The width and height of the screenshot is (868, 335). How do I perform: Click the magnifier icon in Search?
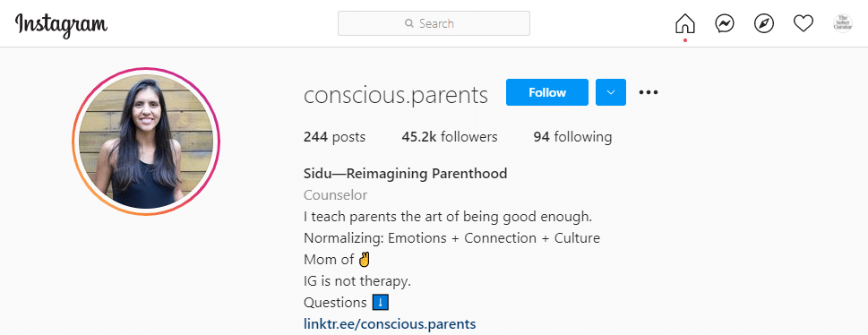[409, 24]
